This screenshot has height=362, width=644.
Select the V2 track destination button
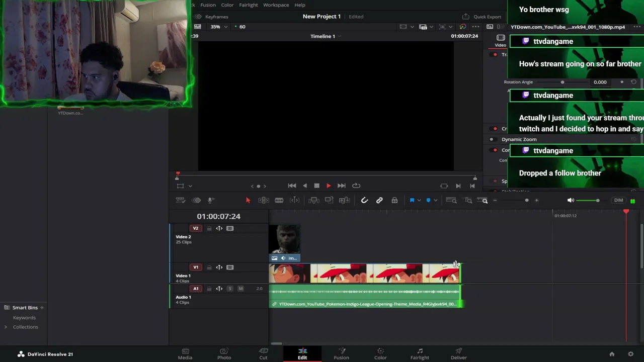tap(196, 228)
